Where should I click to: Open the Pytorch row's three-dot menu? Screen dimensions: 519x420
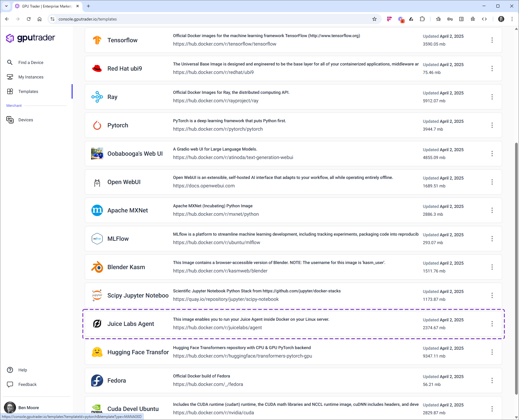click(x=492, y=125)
